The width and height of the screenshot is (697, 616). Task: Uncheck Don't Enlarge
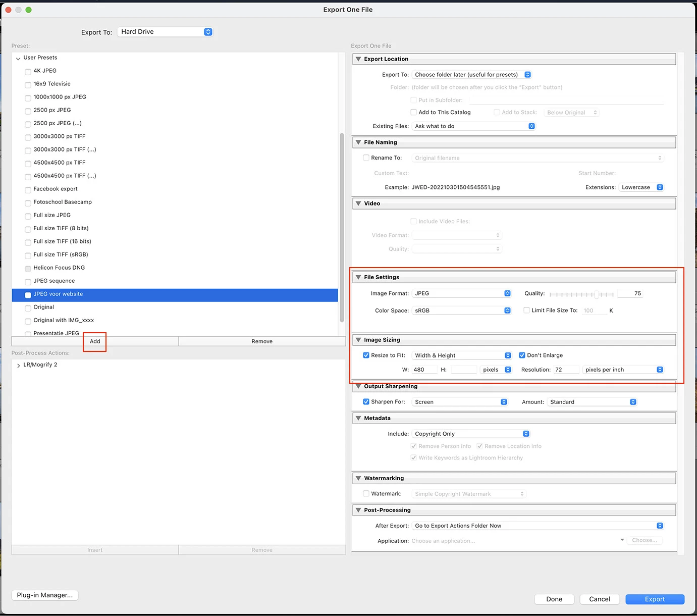point(522,355)
